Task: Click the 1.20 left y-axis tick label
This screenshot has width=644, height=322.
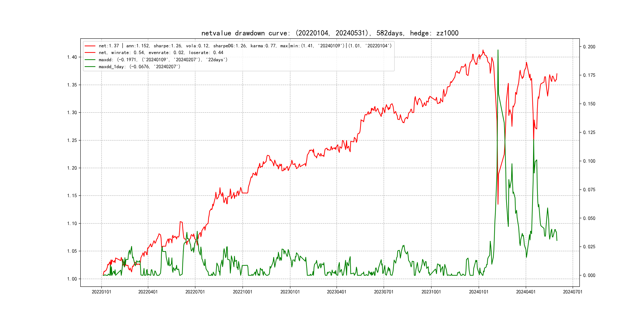Action: click(72, 168)
